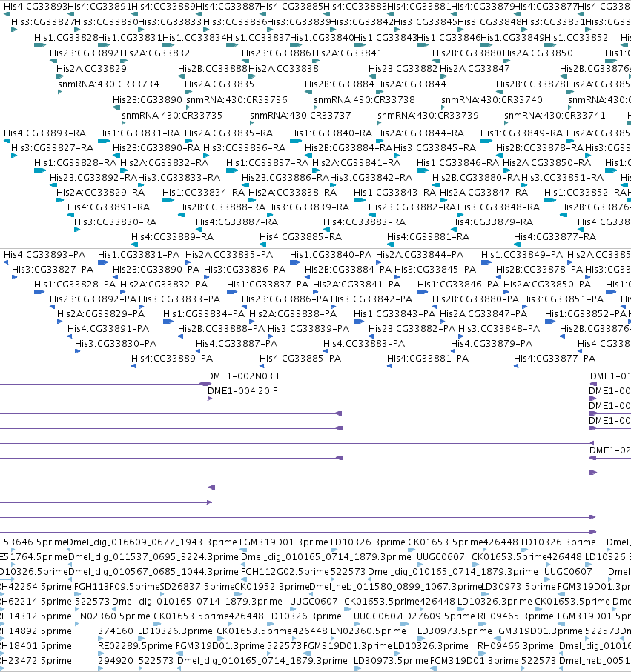This screenshot has width=631, height=672.
Task: Click the snmRNA:430:CR33734 small arrow glyph
Action: coord(59,92)
